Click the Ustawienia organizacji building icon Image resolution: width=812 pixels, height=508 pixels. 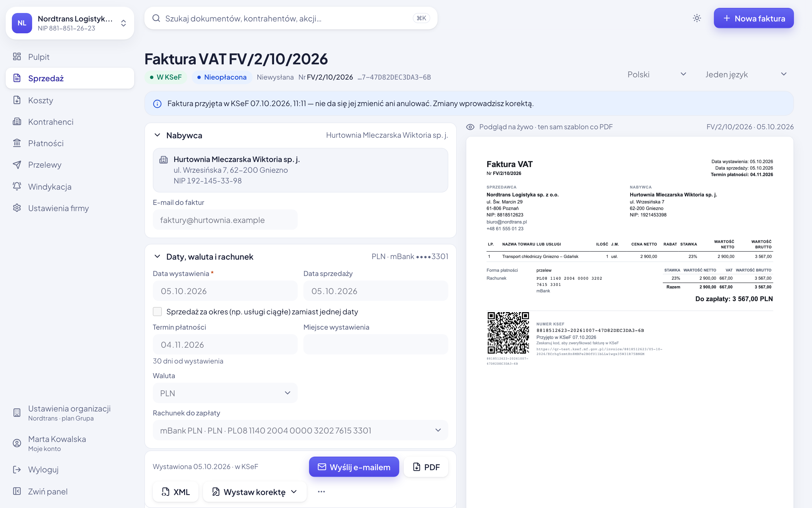(x=17, y=413)
